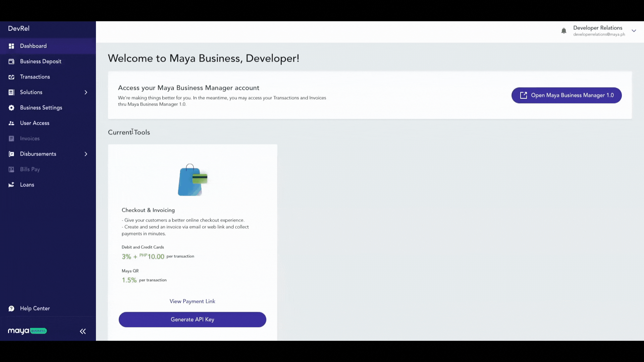The image size is (644, 362).
Task: Open notifications via the bell icon
Action: [x=564, y=31]
